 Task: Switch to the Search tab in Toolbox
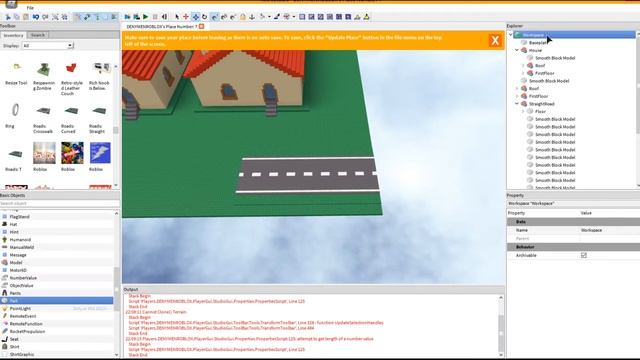point(38,35)
